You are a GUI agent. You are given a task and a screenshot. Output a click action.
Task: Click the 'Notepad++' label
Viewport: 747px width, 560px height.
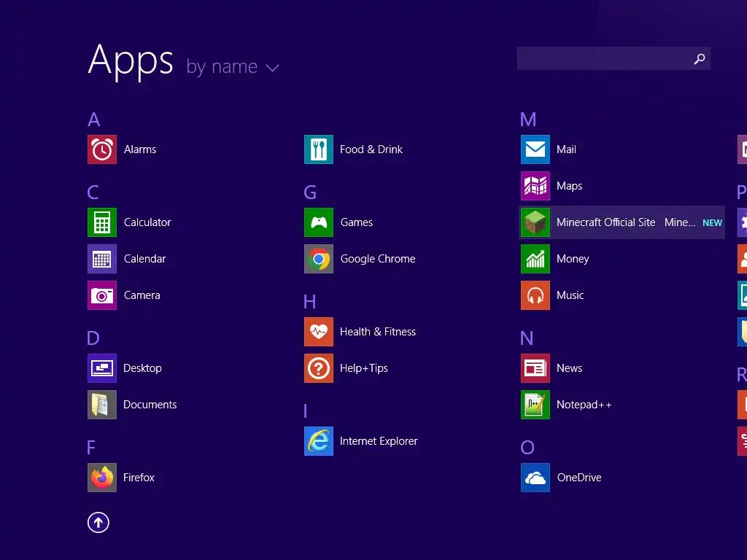coord(584,405)
